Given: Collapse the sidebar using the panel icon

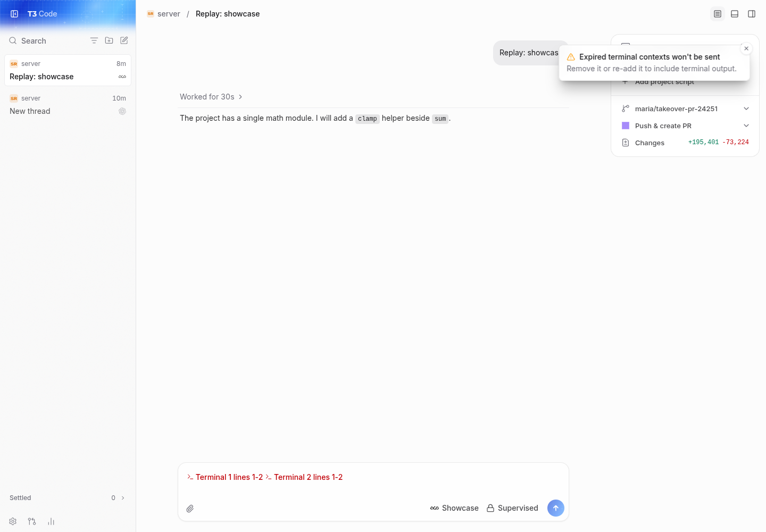Looking at the screenshot, I should [14, 14].
